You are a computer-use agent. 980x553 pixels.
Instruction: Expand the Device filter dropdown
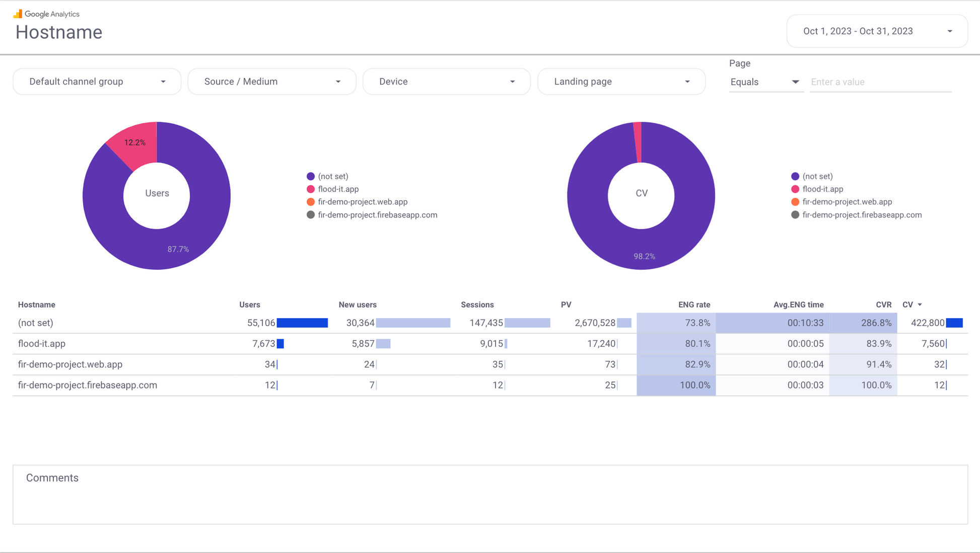(x=446, y=82)
